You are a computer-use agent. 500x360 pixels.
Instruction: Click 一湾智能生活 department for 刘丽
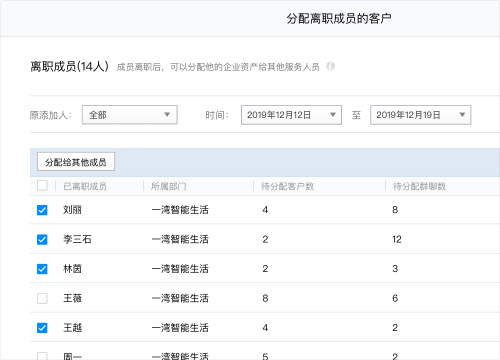[180, 210]
